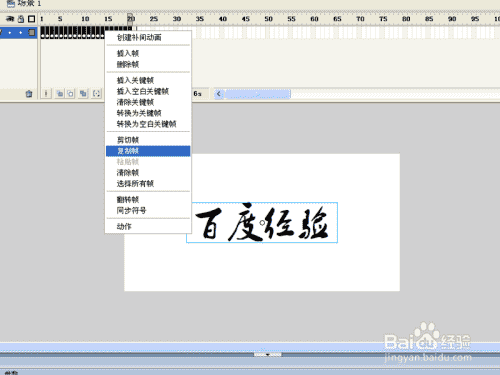Choose 翻转帧 from context menu
The image size is (500, 375).
point(148,200)
